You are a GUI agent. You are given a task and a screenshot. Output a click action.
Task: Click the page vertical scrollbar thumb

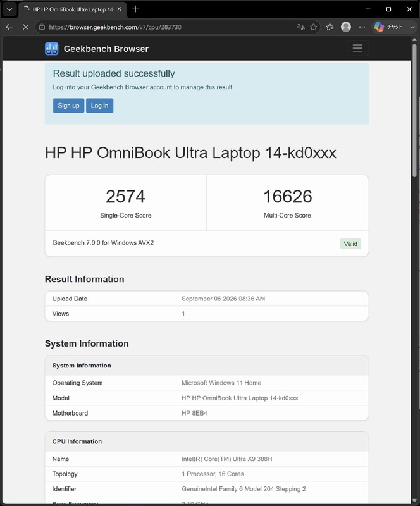(414, 109)
